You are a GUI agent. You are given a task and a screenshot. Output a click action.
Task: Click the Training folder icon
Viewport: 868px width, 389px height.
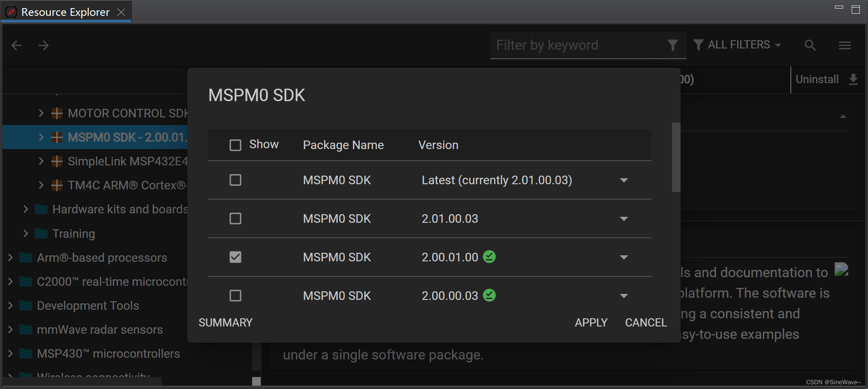(x=41, y=233)
